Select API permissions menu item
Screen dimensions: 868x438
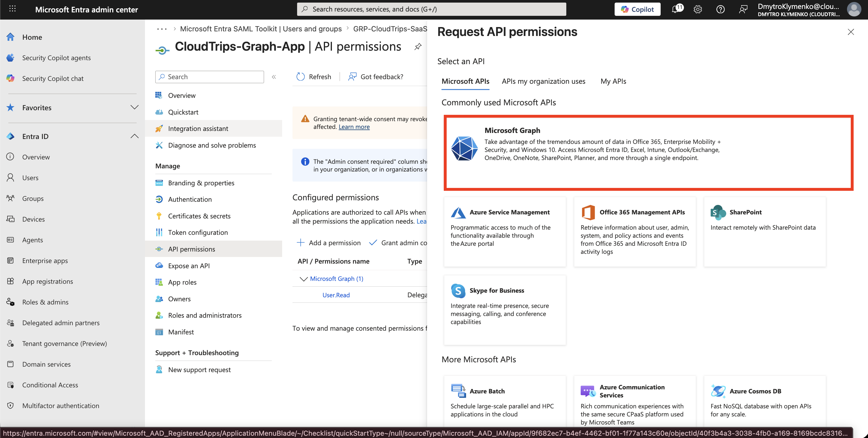(x=214, y=249)
